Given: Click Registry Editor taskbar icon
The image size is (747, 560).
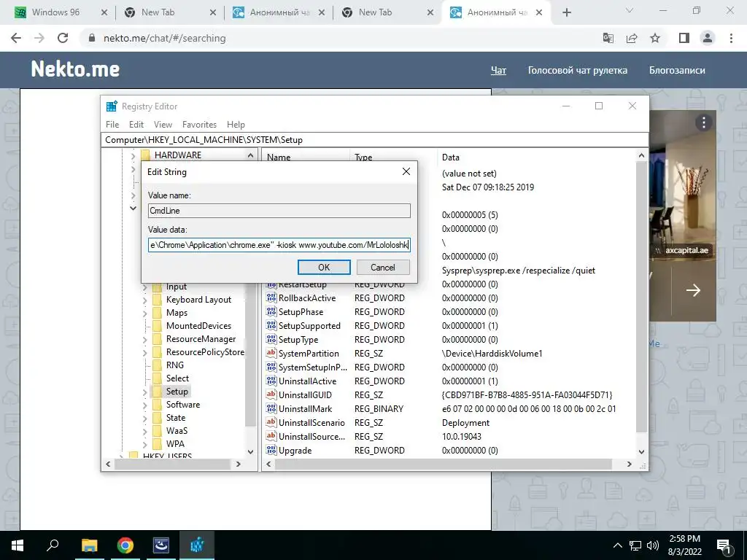Looking at the screenshot, I should (197, 545).
